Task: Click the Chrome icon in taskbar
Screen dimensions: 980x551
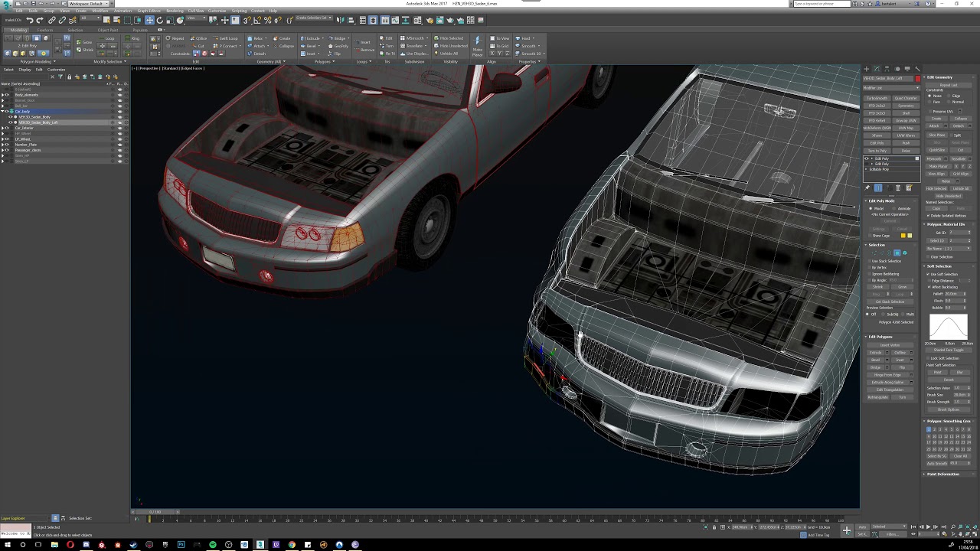Action: coord(292,545)
